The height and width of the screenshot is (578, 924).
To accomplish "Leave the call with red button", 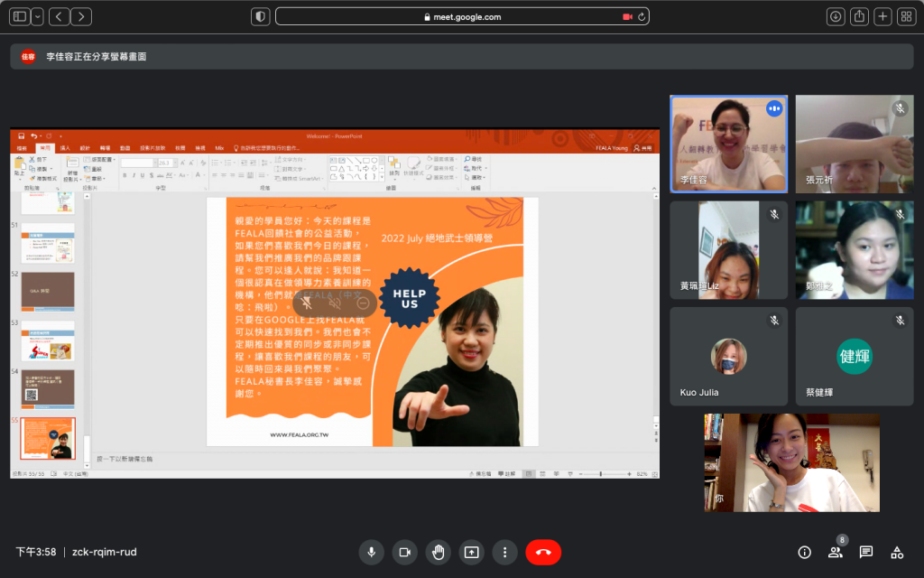I will pyautogui.click(x=543, y=552).
